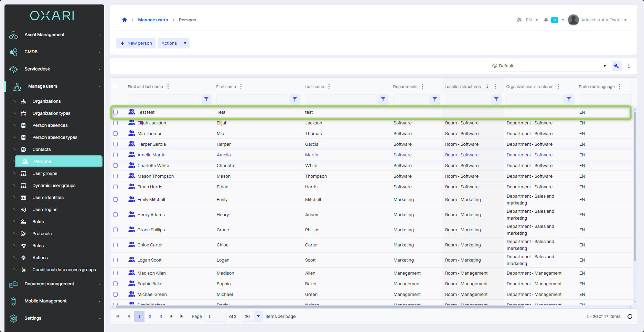Click the New person button
644x332 pixels.
pos(136,43)
